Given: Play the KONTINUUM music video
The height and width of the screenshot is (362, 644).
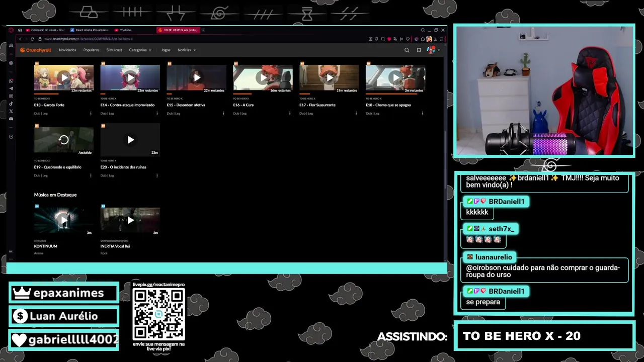Looking at the screenshot, I should pos(64,220).
